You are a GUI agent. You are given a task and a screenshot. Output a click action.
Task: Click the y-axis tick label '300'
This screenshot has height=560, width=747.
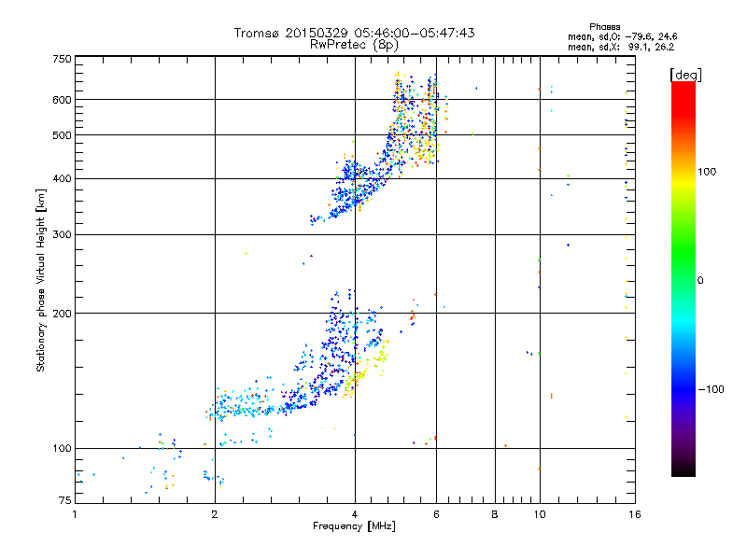coord(63,235)
